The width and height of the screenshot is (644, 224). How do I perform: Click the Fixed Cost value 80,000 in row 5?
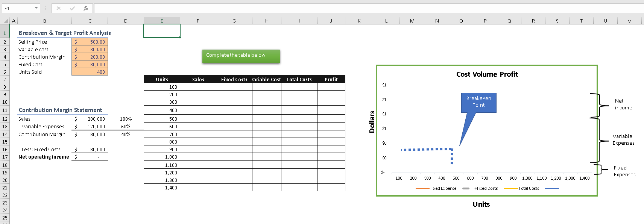point(90,64)
